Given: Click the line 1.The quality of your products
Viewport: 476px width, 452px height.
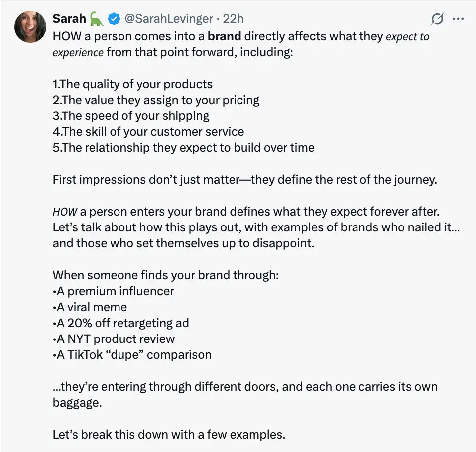Looking at the screenshot, I should pyautogui.click(x=132, y=84).
